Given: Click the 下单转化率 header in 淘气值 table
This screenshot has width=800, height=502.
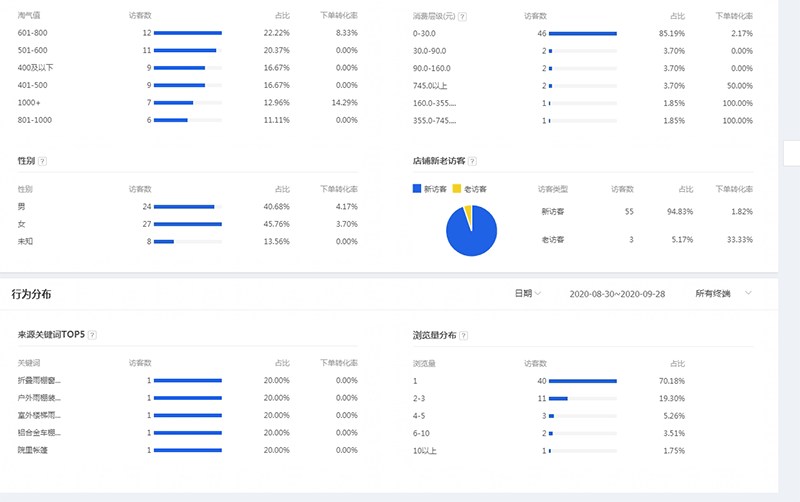Looking at the screenshot, I should pyautogui.click(x=338, y=17).
